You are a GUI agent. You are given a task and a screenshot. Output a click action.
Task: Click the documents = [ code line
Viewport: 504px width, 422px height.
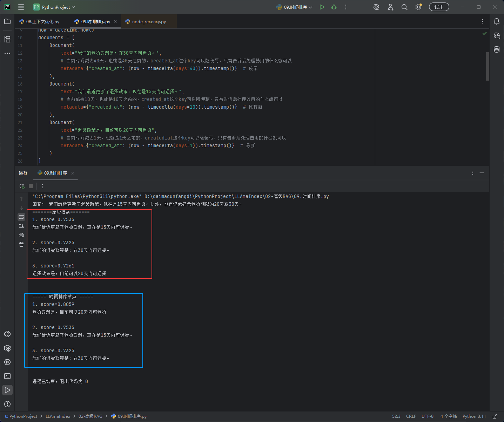56,38
